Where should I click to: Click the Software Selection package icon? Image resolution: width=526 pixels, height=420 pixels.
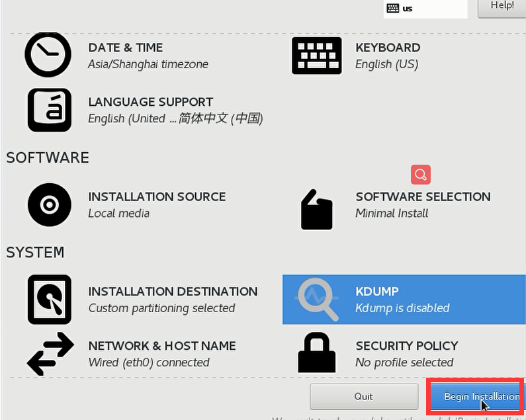pyautogui.click(x=316, y=210)
